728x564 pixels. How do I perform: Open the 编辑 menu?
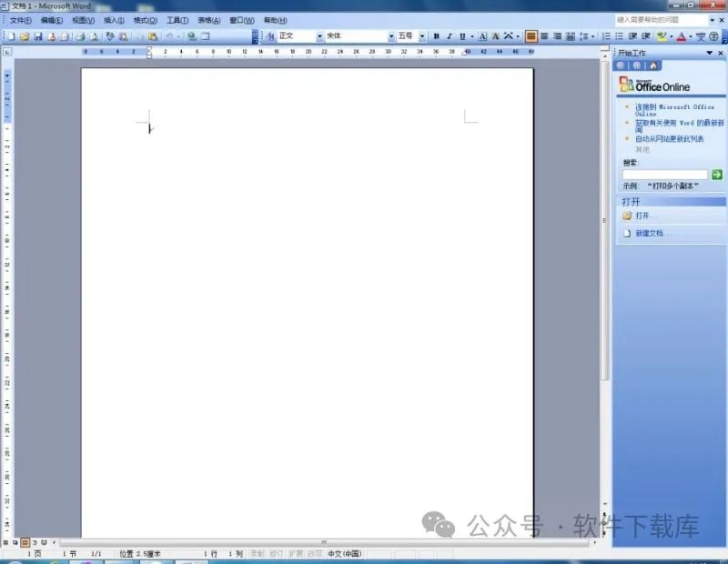tap(52, 20)
